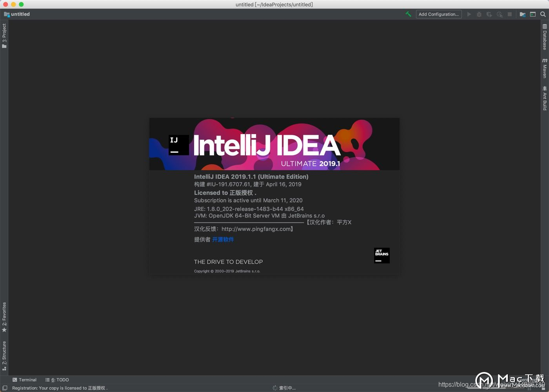This screenshot has height=392, width=549.
Task: Click the build number #IU-191.6707.61 text
Action: pyautogui.click(x=228, y=184)
